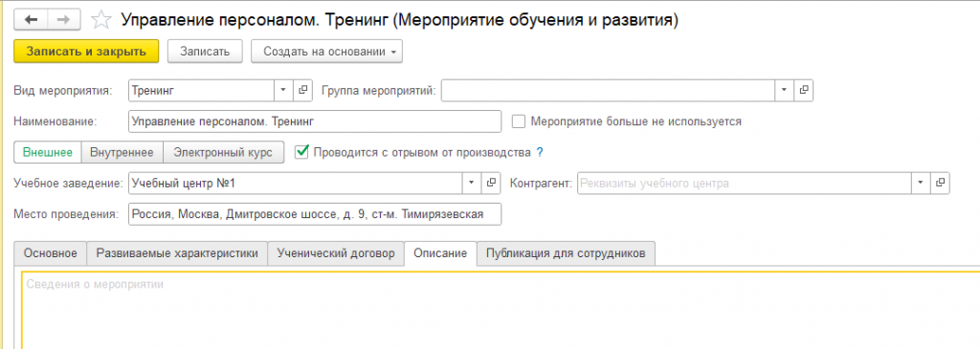
Task: Expand the Контрагент dropdown list
Action: pos(920,184)
